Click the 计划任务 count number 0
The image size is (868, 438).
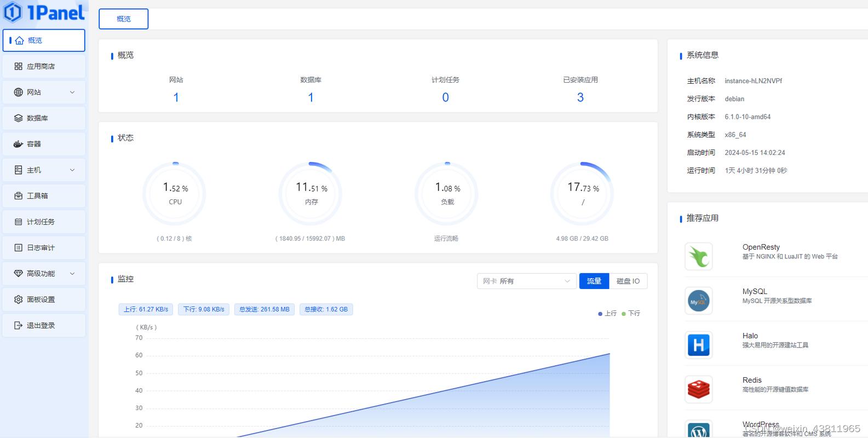tap(445, 97)
